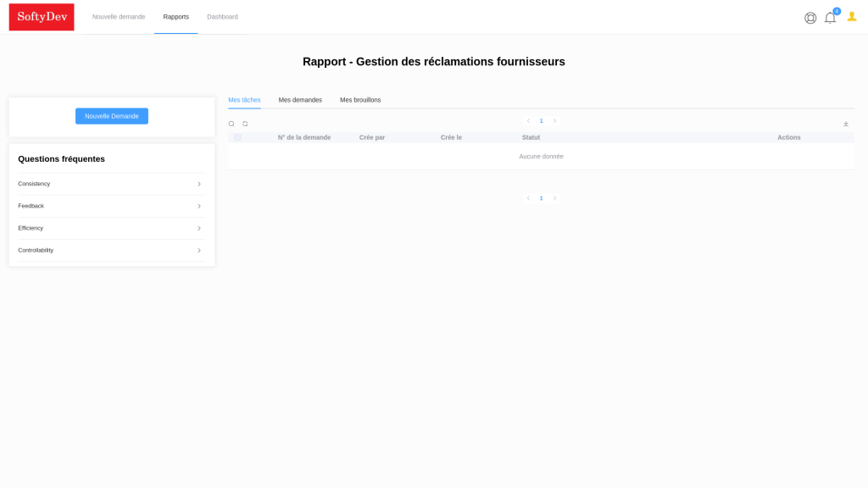This screenshot has height=488, width=868.
Task: Go to previous page in top pagination
Action: click(528, 120)
